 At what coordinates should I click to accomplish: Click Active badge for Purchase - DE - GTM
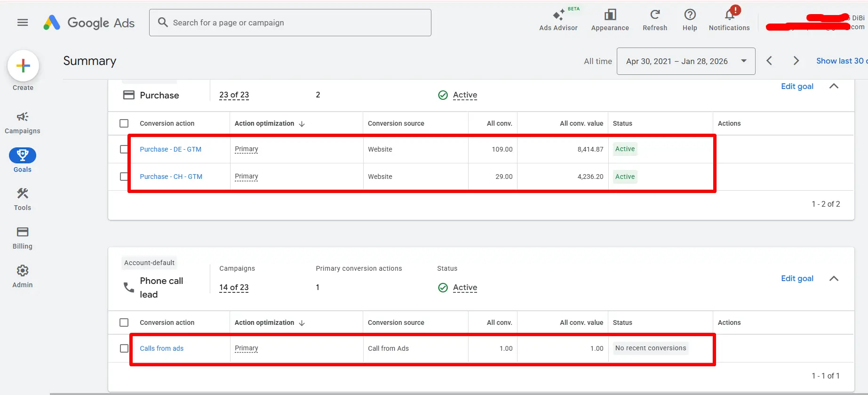coord(625,149)
